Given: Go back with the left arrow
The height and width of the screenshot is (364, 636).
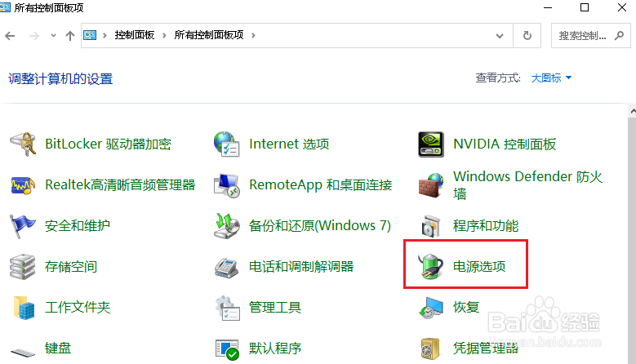Looking at the screenshot, I should click(10, 36).
